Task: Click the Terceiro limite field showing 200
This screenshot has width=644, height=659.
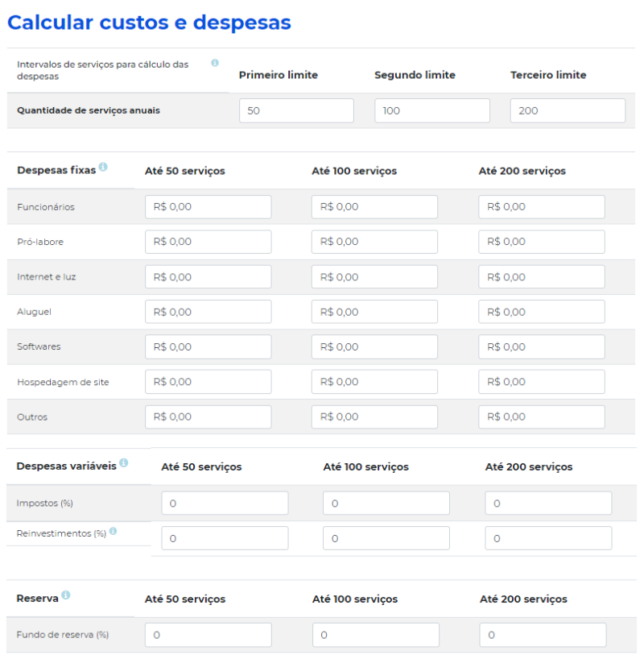Action: pos(568,110)
